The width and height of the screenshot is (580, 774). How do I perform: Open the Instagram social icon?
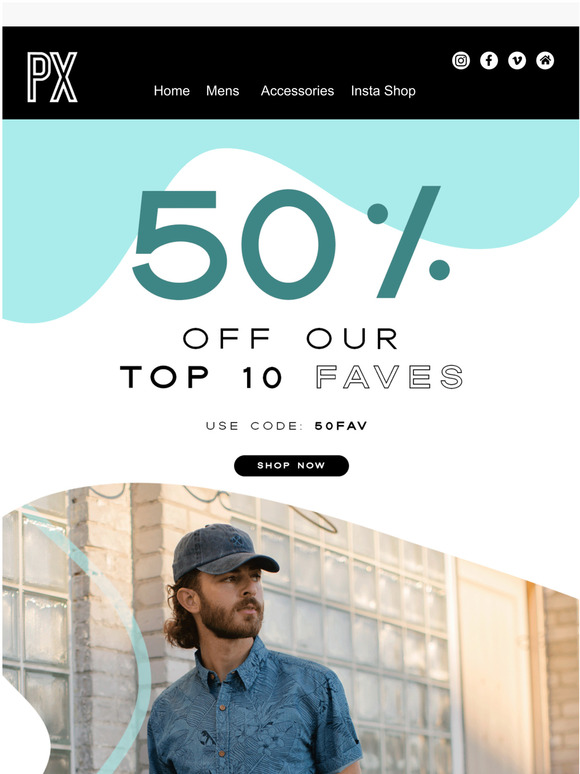pyautogui.click(x=461, y=61)
